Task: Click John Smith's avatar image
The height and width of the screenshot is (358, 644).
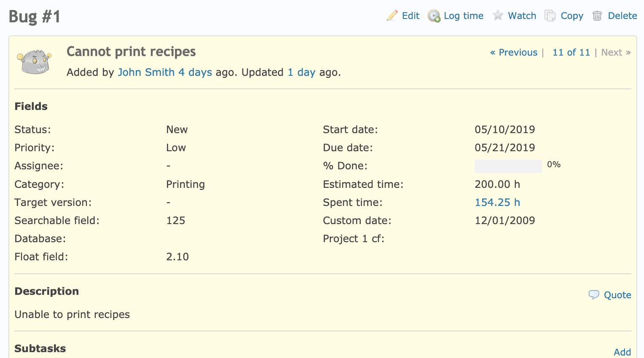Action: [x=34, y=62]
